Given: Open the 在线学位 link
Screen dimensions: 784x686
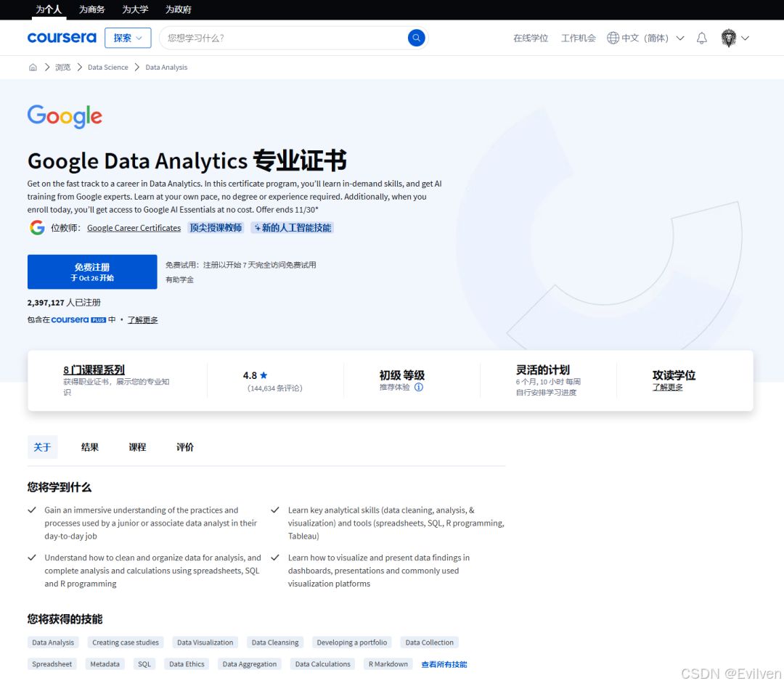Looking at the screenshot, I should click(x=531, y=38).
